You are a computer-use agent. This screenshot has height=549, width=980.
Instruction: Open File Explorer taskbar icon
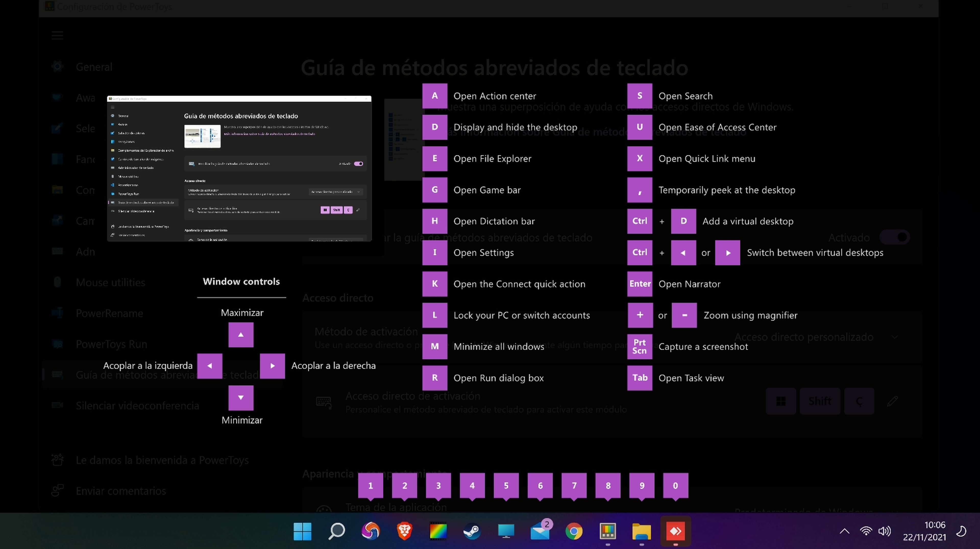coord(641,531)
